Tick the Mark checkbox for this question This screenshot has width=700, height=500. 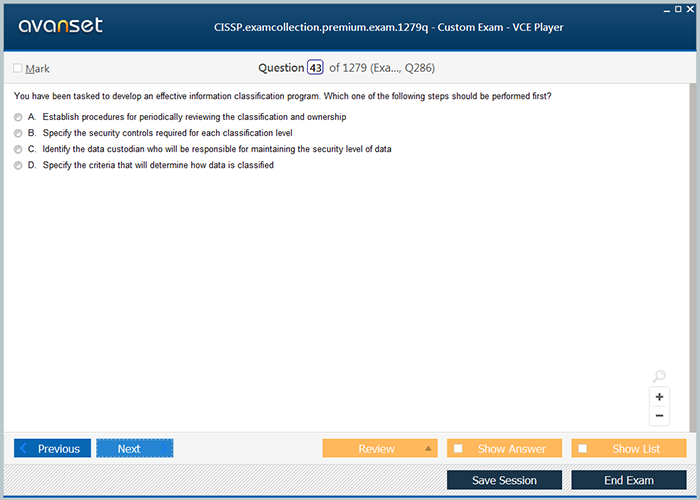click(x=18, y=69)
